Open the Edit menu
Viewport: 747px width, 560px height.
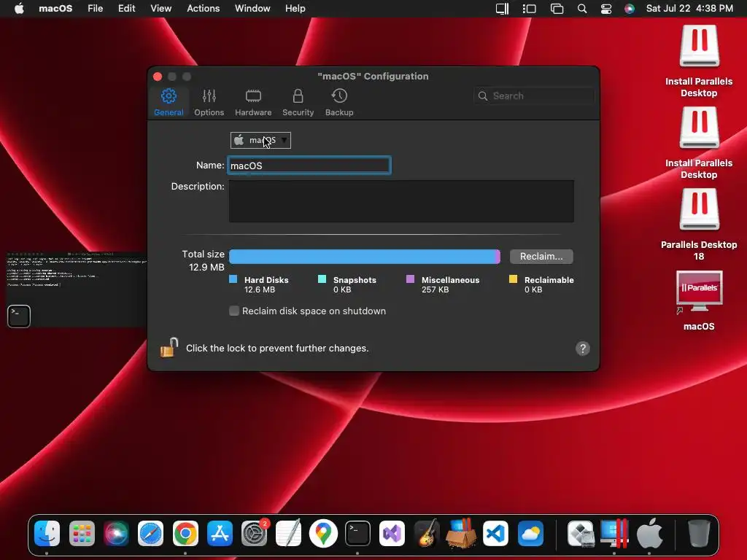(127, 9)
